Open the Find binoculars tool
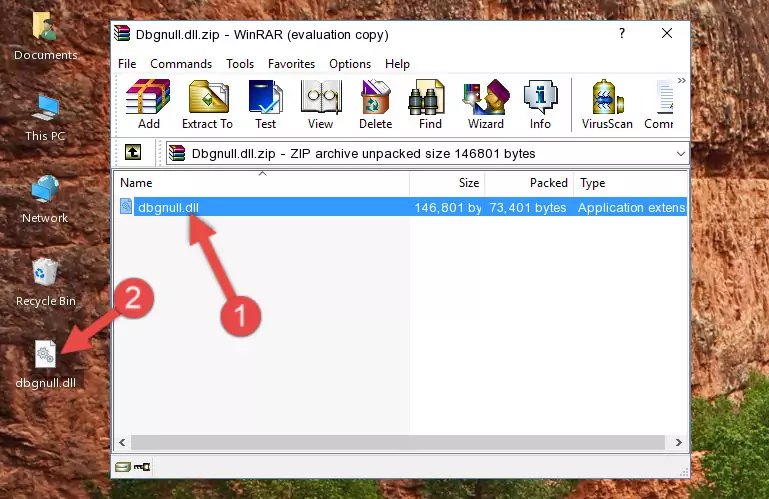The image size is (769, 499). click(x=430, y=104)
